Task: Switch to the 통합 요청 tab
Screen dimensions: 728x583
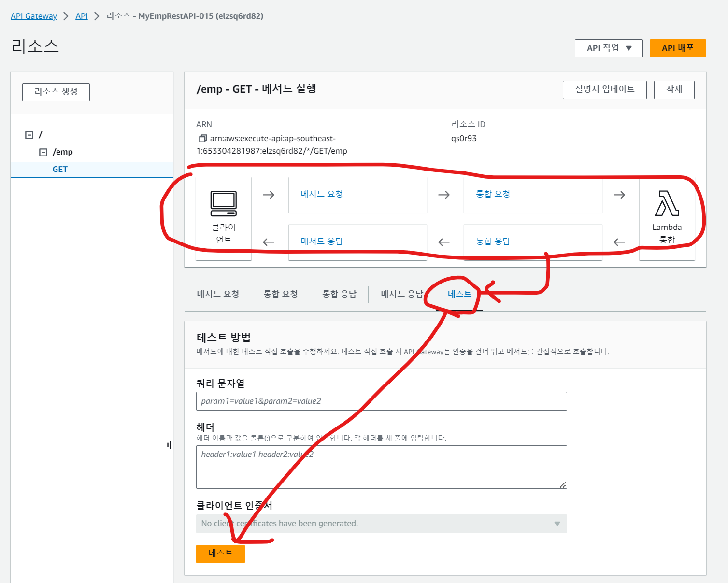Action: (x=281, y=294)
